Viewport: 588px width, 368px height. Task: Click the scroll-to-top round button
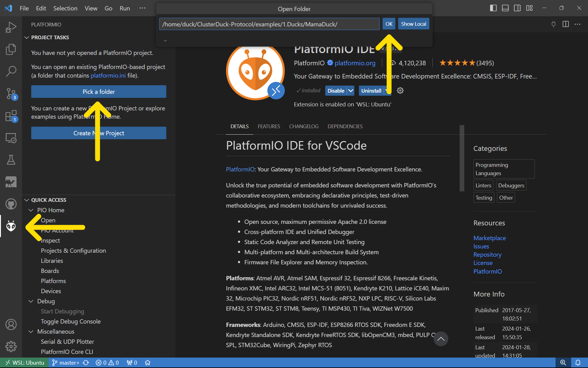(x=441, y=339)
